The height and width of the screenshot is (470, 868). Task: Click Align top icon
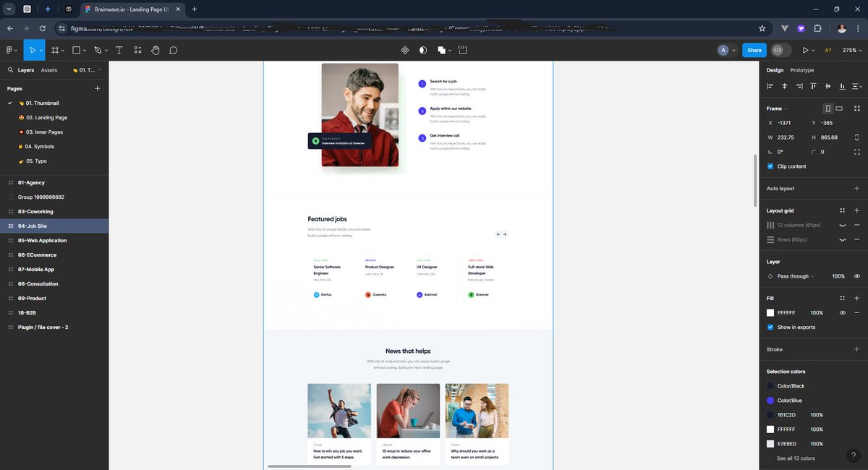tap(814, 86)
